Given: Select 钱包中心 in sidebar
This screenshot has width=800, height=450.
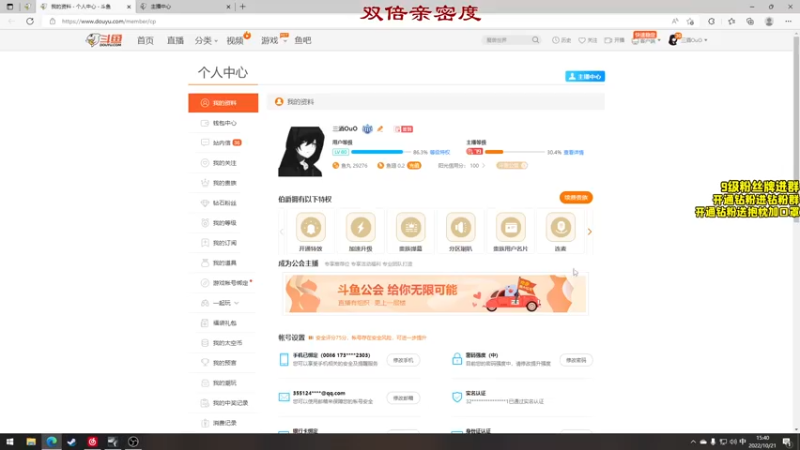Looking at the screenshot, I should [223, 123].
